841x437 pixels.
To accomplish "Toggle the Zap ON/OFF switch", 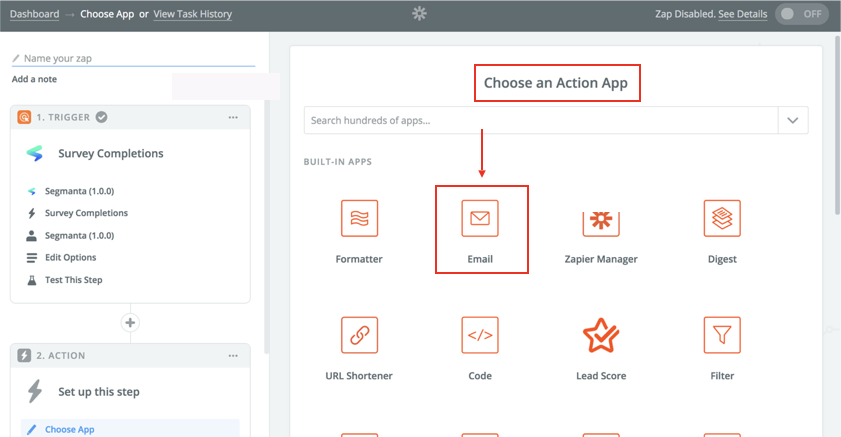I will pyautogui.click(x=801, y=14).
